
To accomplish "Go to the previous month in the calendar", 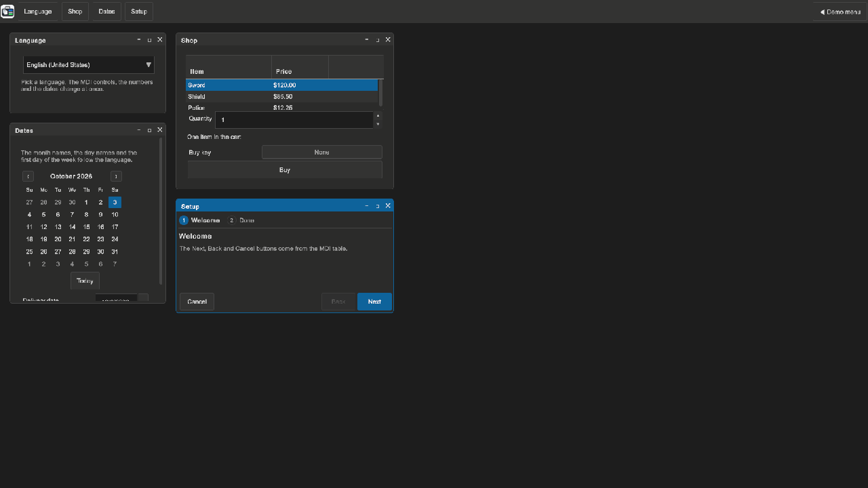I will (x=28, y=176).
